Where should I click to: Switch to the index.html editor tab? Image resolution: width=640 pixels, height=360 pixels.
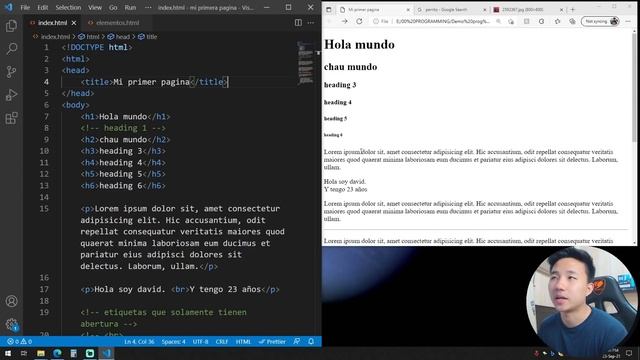52,23
